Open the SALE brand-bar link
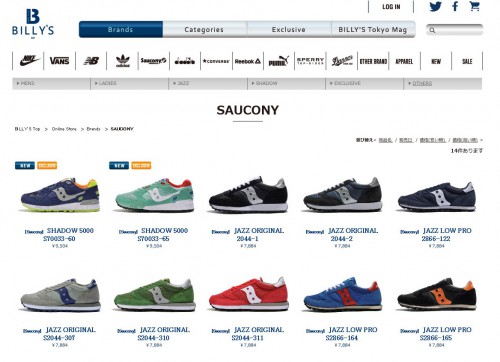The image size is (500, 362). pos(467,61)
